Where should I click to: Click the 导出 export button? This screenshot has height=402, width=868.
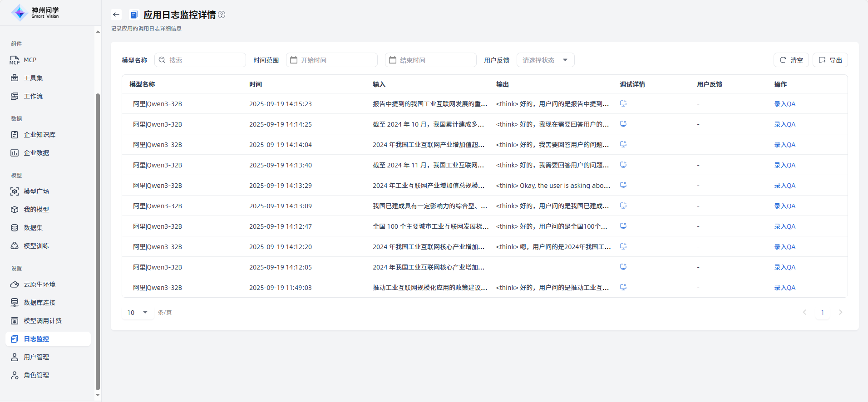(x=830, y=60)
